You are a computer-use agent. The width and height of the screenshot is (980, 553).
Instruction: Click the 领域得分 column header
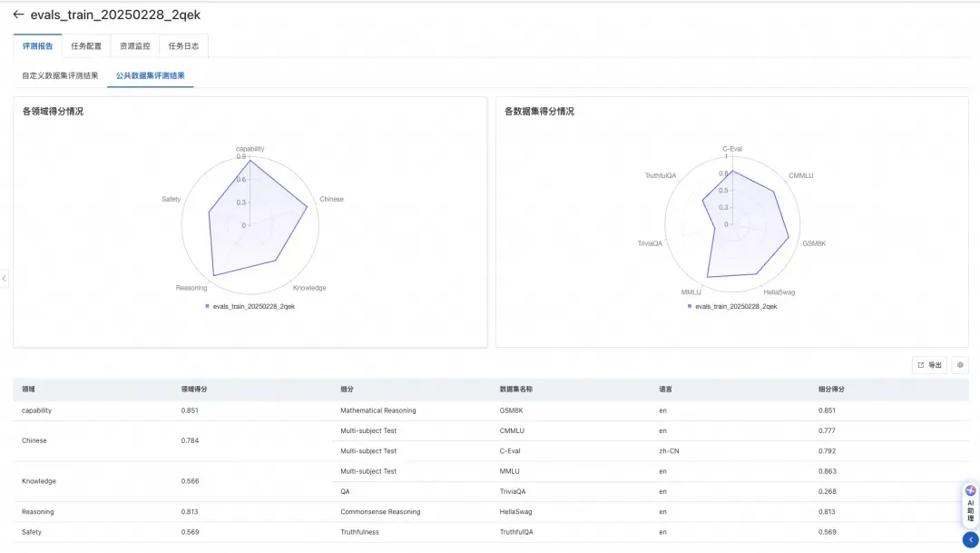tap(194, 390)
